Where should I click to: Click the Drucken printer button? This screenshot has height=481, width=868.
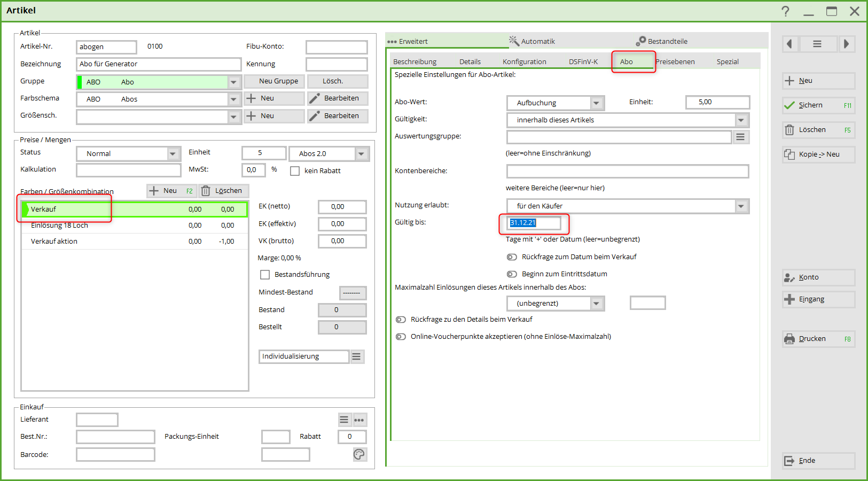[818, 339]
